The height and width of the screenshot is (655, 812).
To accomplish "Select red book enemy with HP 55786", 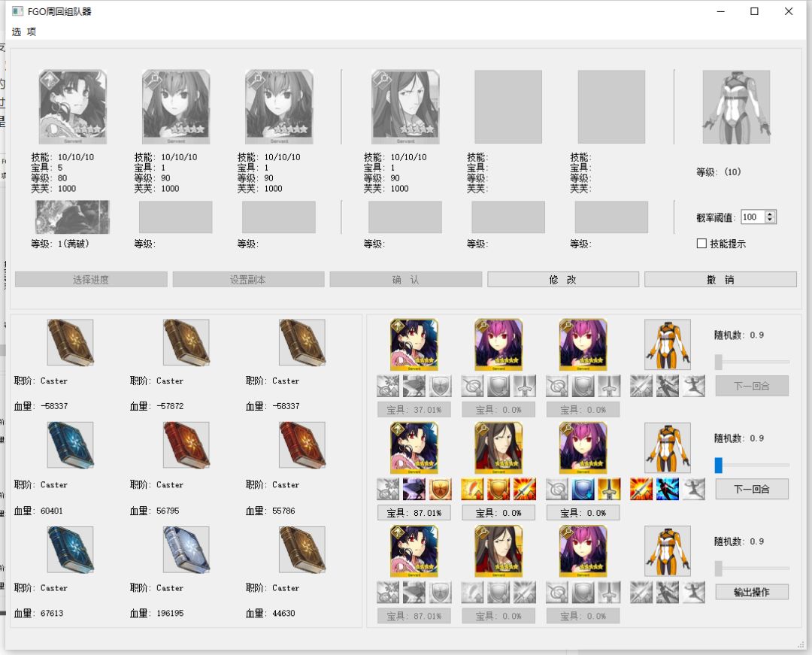I will pos(302,444).
